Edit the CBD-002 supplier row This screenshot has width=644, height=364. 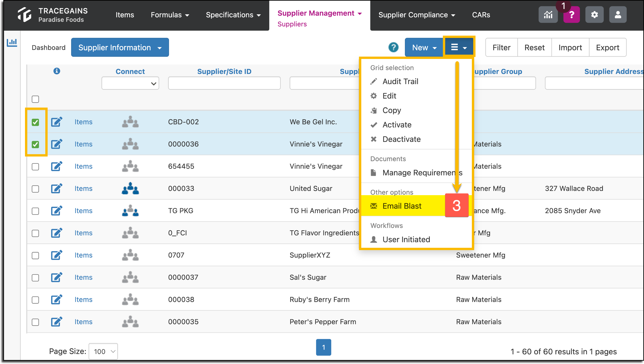[x=56, y=122]
